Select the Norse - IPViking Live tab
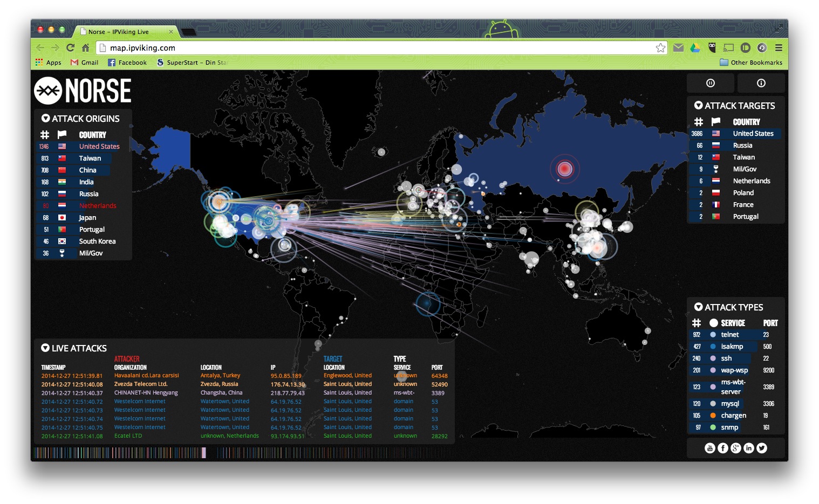This screenshot has width=819, height=504. point(125,32)
